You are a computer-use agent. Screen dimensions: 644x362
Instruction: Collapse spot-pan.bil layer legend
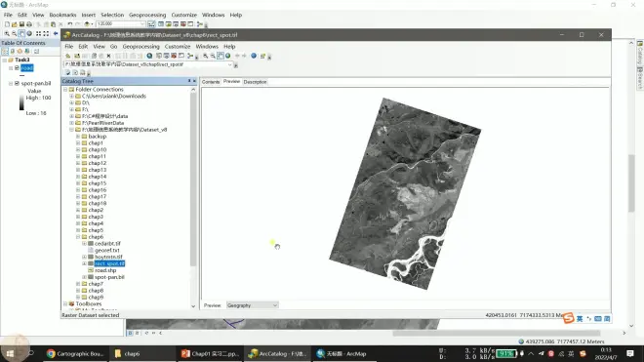click(x=11, y=83)
